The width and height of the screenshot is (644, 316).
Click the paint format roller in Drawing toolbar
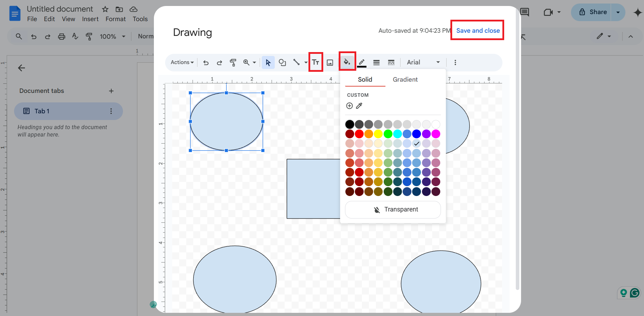(x=233, y=63)
